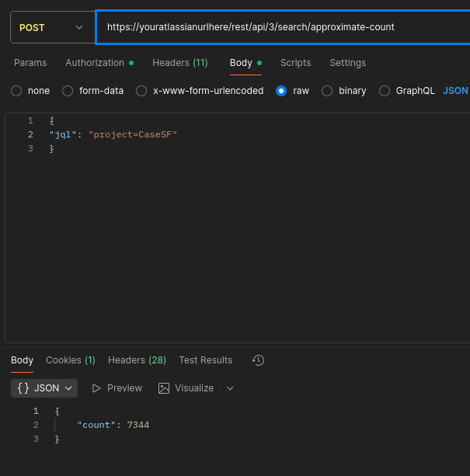Click the request URL input field
The width and height of the screenshot is (470, 476).
click(280, 27)
